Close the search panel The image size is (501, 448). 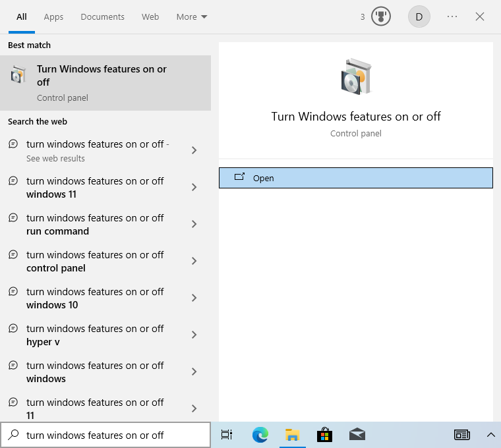coord(480,16)
